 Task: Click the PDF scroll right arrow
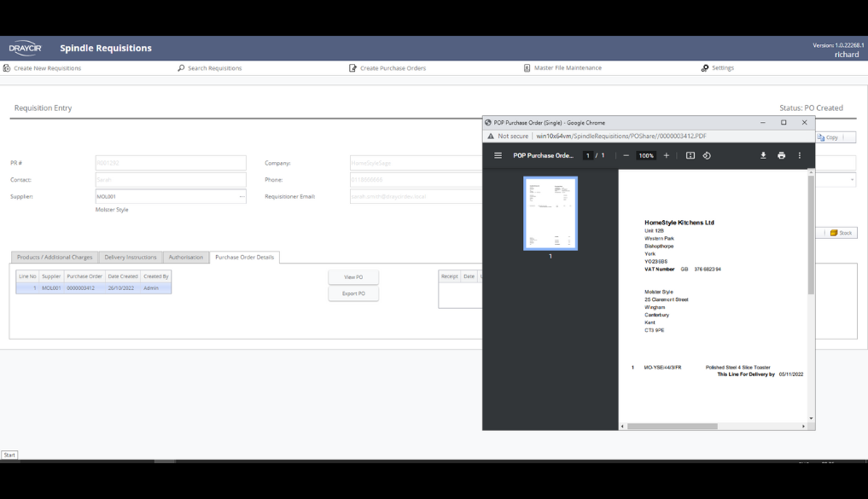tap(803, 426)
